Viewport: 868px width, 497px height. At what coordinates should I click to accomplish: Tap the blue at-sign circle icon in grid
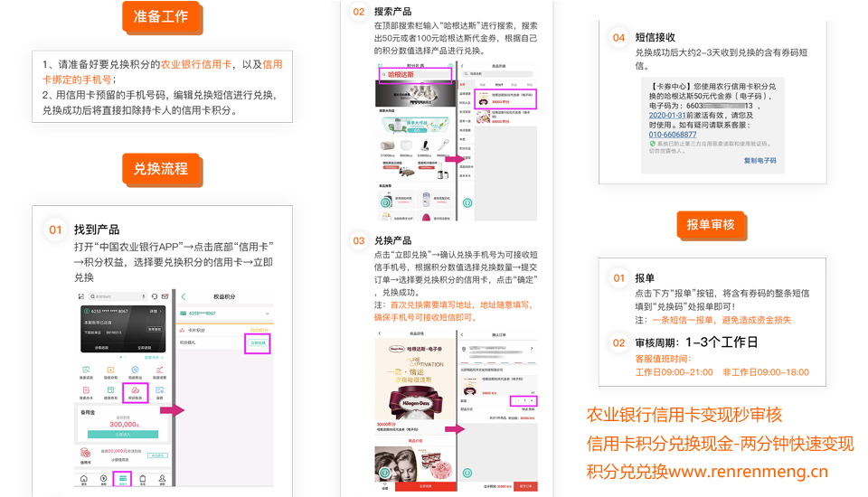tap(135, 370)
